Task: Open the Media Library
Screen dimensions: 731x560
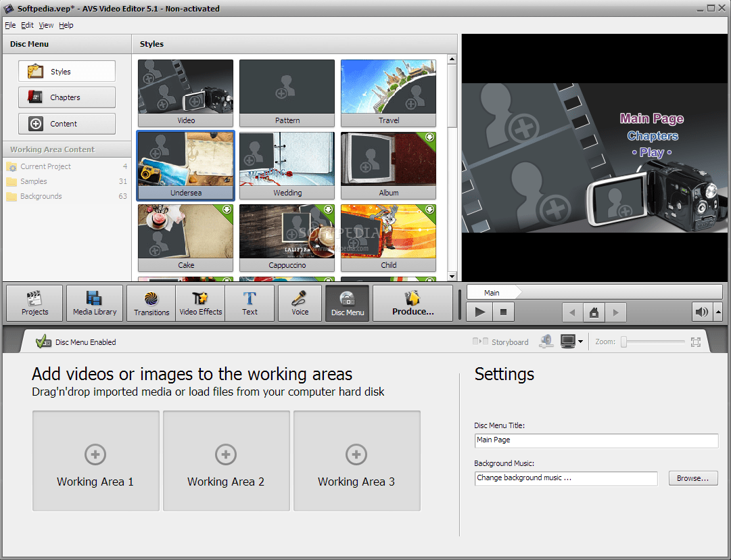Action: point(95,304)
